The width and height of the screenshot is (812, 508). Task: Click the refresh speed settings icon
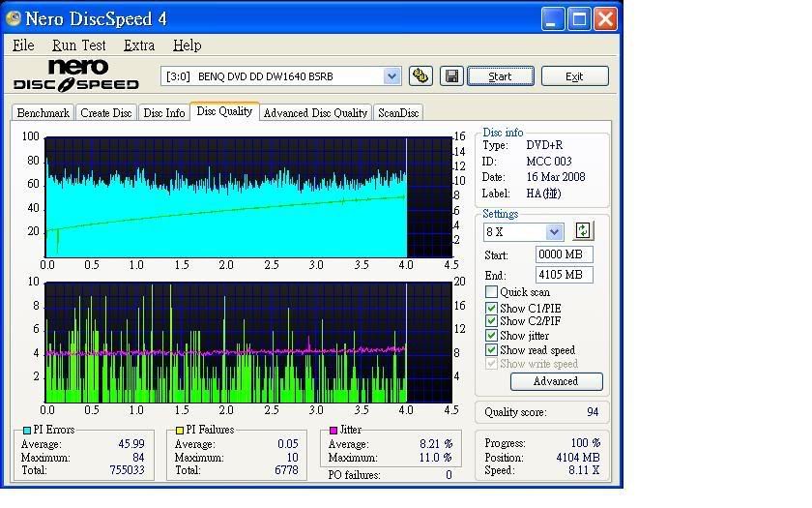583,230
